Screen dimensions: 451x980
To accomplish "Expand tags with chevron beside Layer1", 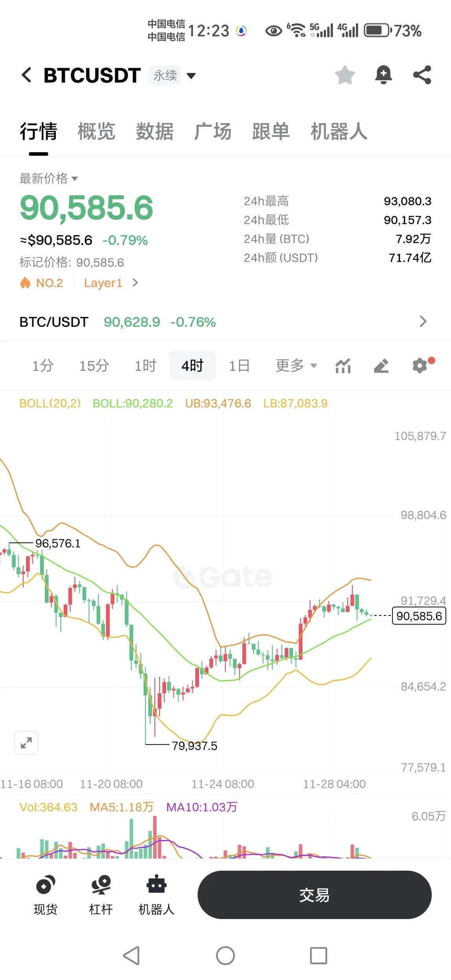I will pyautogui.click(x=135, y=283).
